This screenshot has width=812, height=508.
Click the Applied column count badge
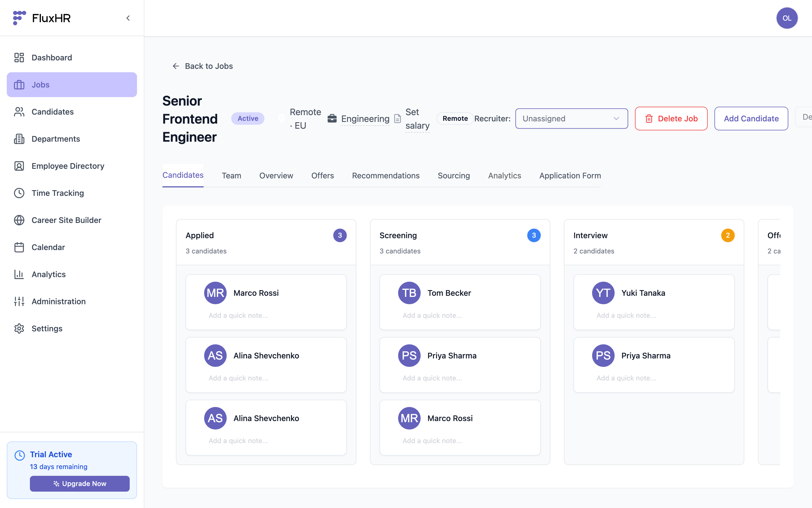[x=340, y=236]
